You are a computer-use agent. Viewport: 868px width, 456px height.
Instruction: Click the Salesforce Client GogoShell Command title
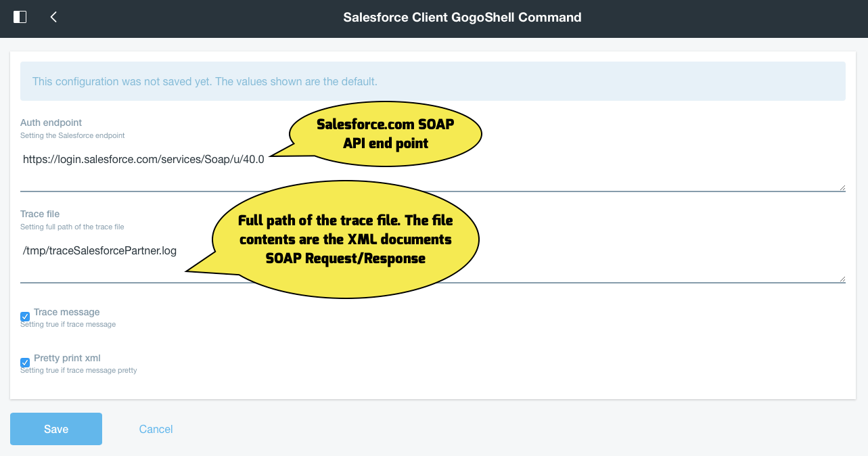click(x=462, y=18)
